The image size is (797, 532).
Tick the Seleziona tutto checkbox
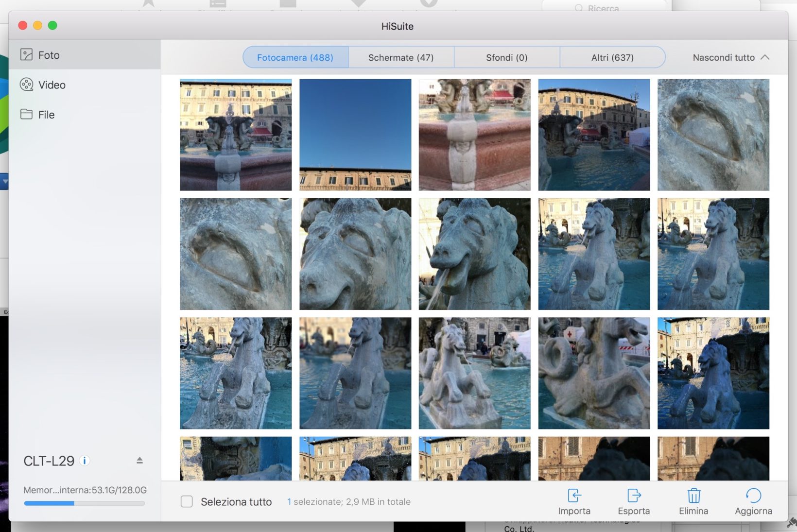pos(187,501)
